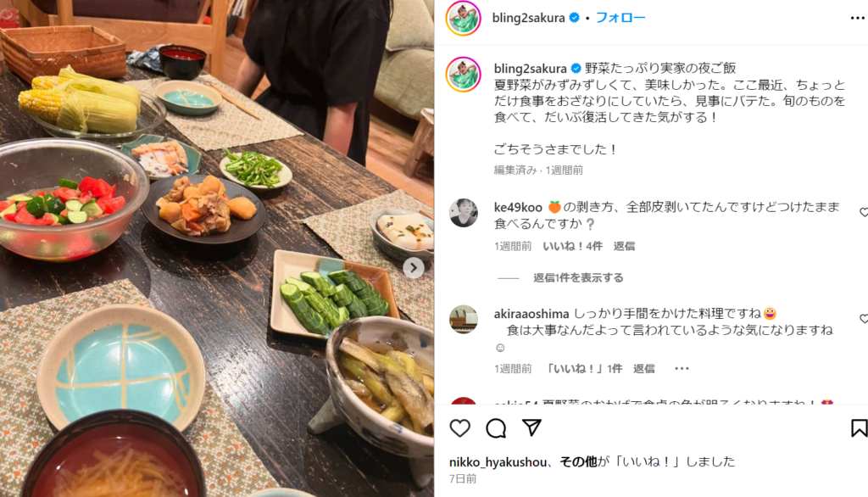Expand the hidden reply under ke49koo's comment
868x497 pixels.
tap(578, 277)
